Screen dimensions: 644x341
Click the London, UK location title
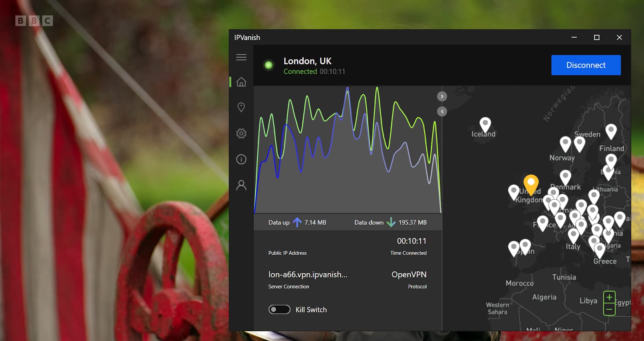308,61
